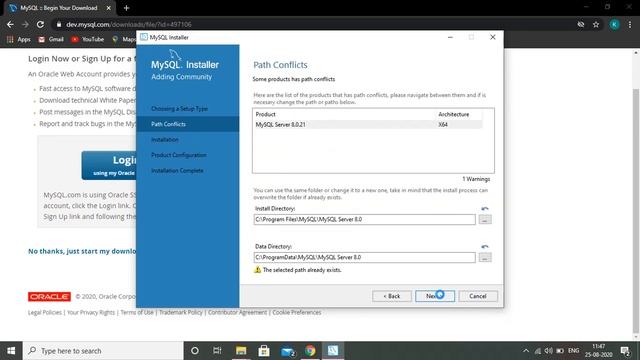Image resolution: width=640 pixels, height=360 pixels.
Task: Select Installation Complete step in sidebar
Action: 177,171
